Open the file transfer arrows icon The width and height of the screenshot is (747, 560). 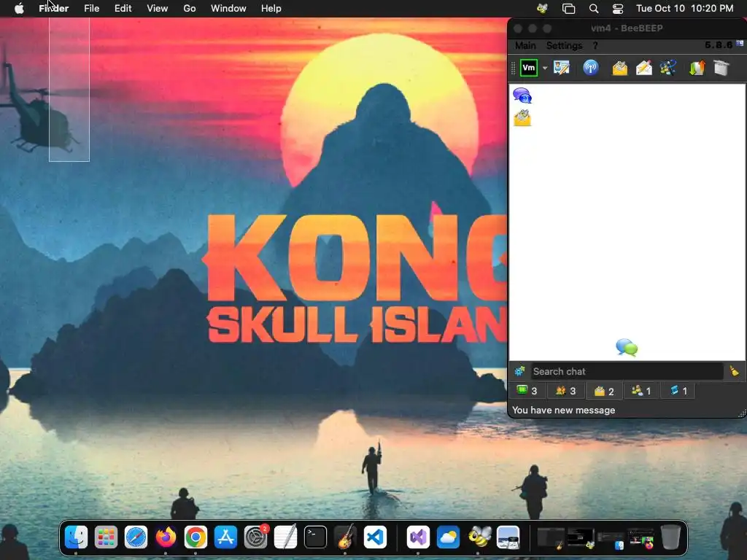[x=697, y=68]
